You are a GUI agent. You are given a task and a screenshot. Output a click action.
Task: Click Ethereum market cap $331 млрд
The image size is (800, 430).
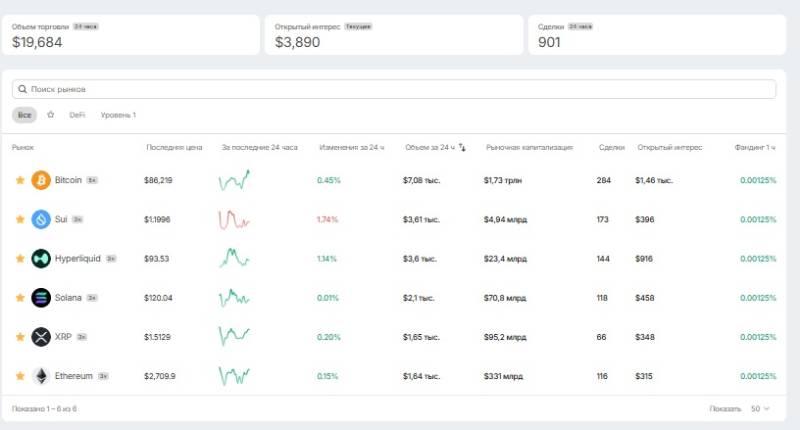(503, 376)
